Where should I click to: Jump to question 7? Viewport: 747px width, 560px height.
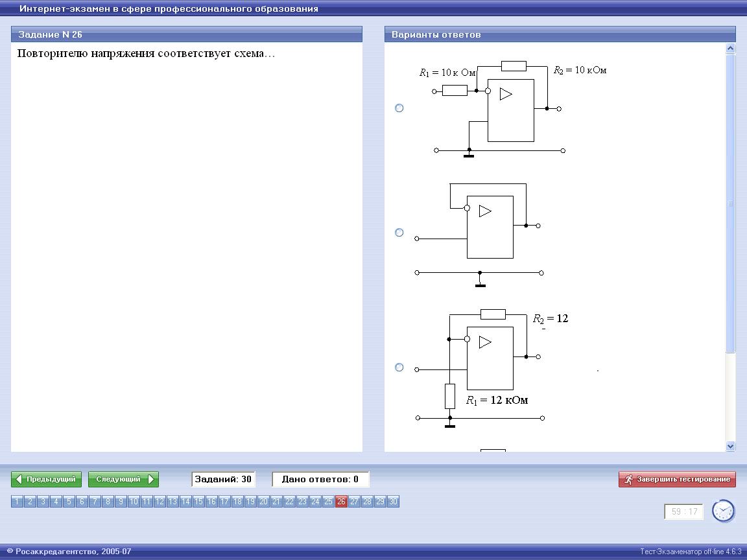point(95,502)
